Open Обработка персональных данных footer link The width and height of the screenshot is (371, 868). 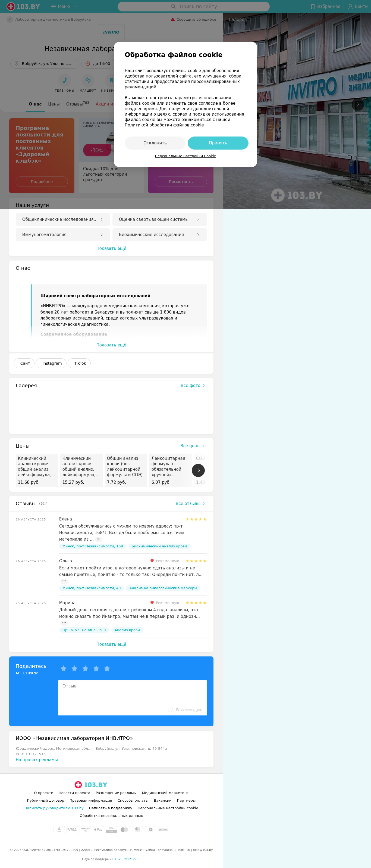click(x=111, y=816)
